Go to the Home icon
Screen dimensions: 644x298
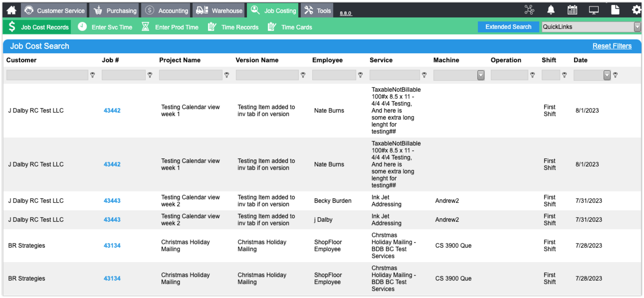(11, 10)
